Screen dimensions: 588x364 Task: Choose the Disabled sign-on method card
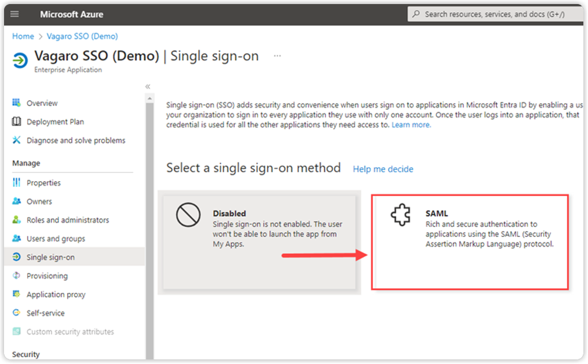260,242
